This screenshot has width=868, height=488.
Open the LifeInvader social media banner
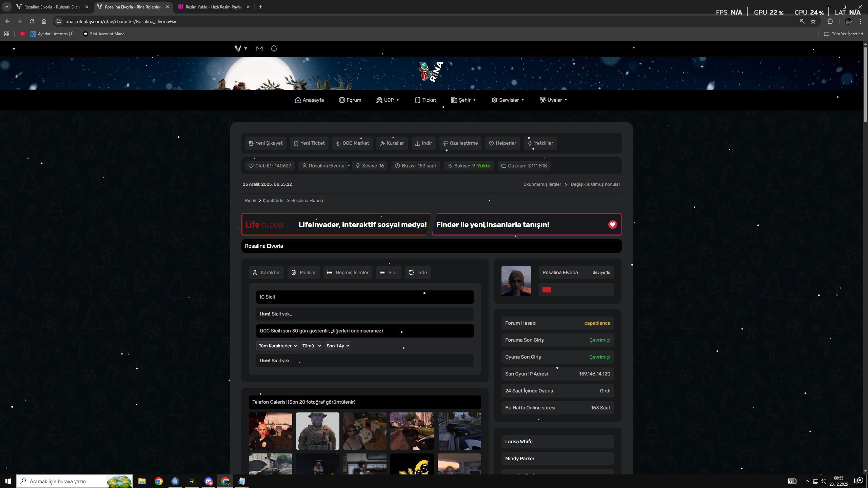point(336,224)
